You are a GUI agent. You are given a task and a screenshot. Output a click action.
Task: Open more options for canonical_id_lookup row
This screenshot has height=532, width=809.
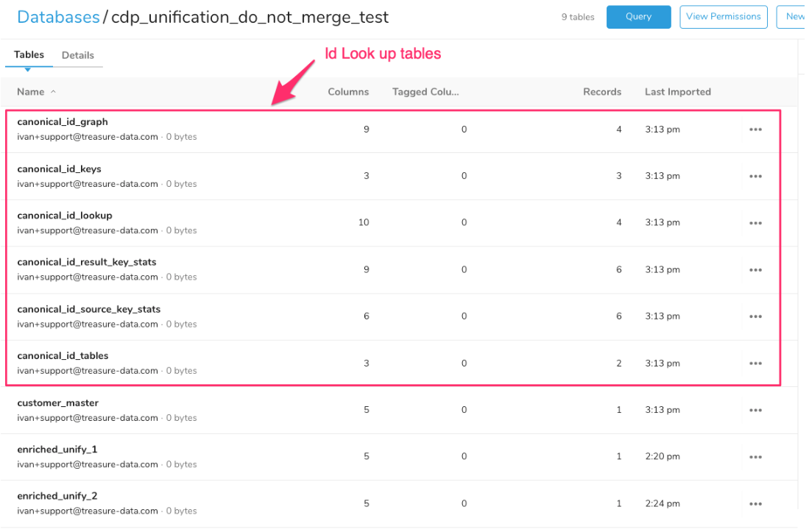click(x=755, y=223)
